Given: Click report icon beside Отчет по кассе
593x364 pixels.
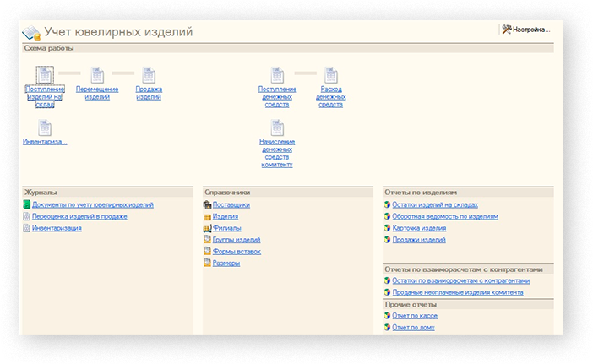Looking at the screenshot, I should click(x=387, y=316).
